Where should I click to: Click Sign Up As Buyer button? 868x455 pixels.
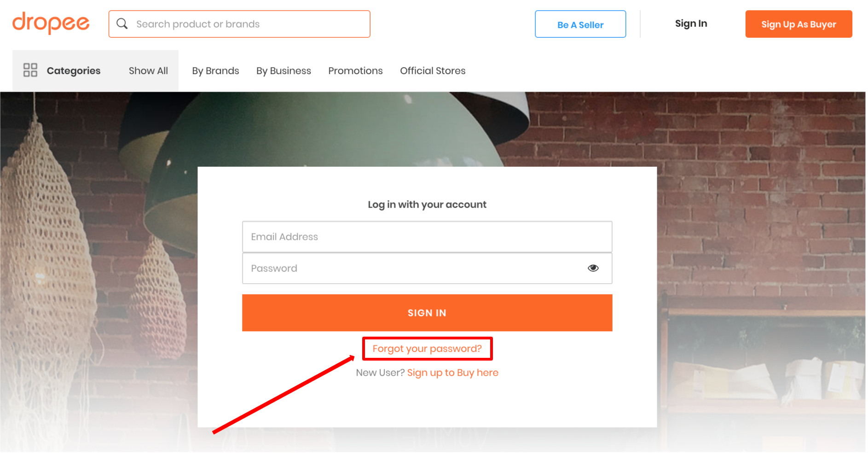(x=798, y=24)
